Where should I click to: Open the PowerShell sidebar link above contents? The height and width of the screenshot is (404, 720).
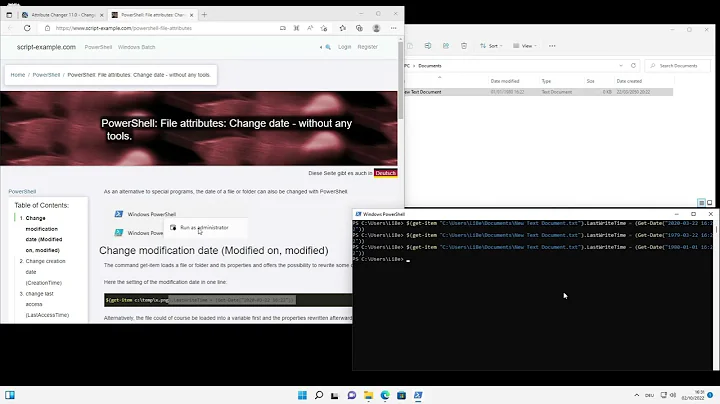pyautogui.click(x=22, y=191)
